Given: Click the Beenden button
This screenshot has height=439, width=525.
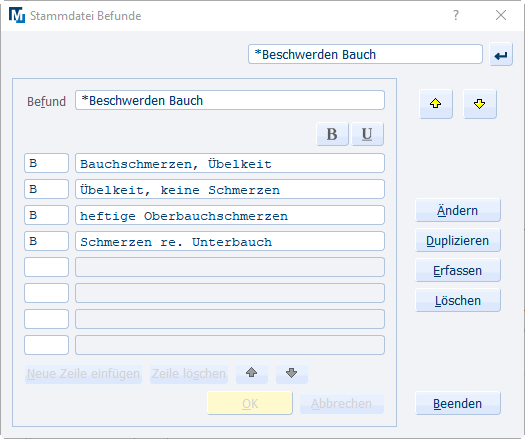Looking at the screenshot, I should tap(458, 404).
